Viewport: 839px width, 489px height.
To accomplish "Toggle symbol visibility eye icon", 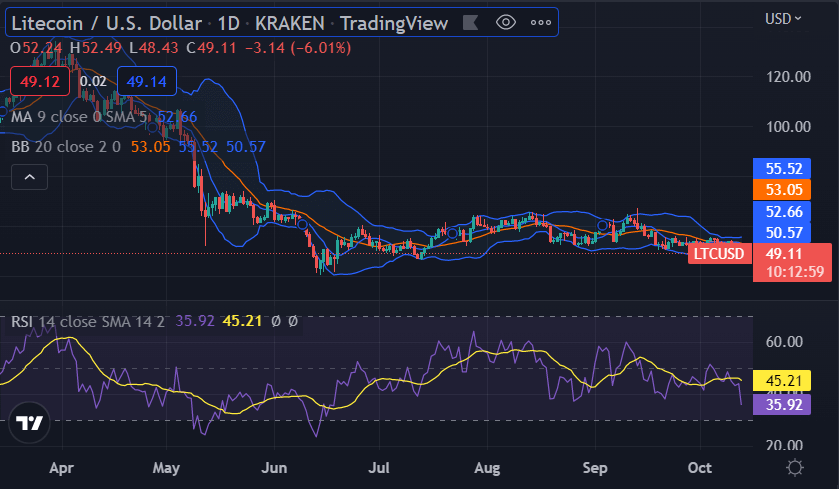I will [506, 22].
